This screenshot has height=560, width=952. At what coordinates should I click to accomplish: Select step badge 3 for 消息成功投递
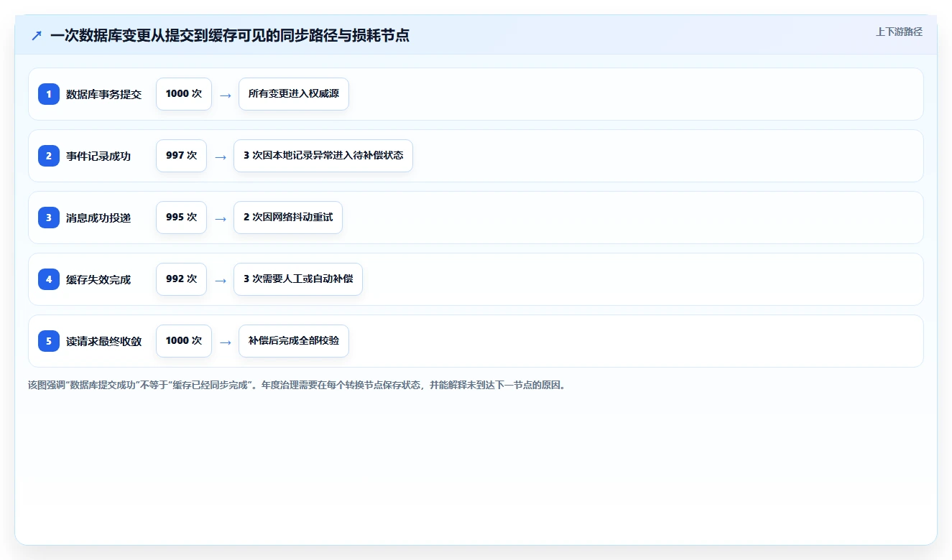(x=49, y=218)
